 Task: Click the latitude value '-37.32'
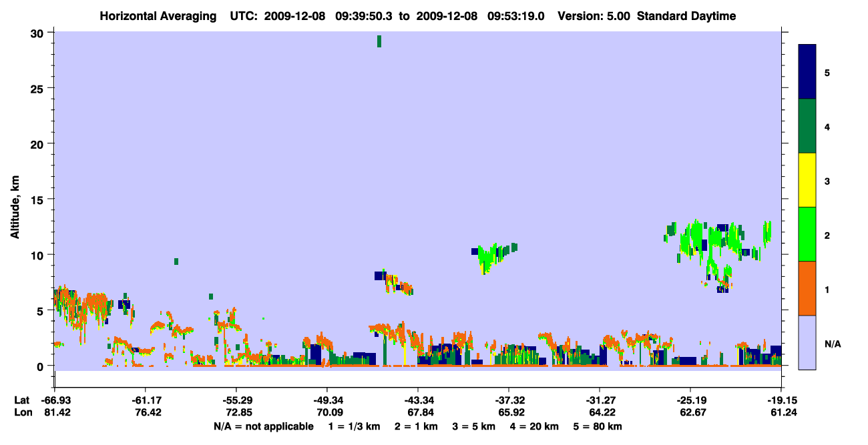[509, 400]
